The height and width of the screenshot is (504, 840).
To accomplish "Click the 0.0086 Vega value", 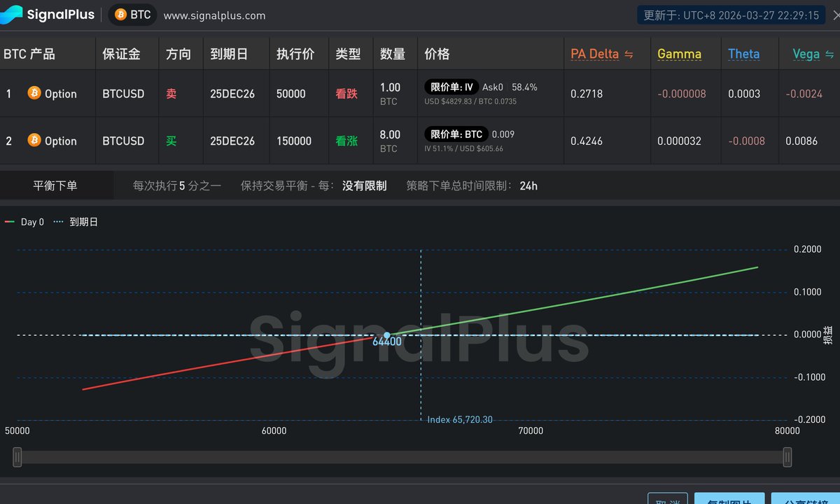I will pyautogui.click(x=801, y=141).
